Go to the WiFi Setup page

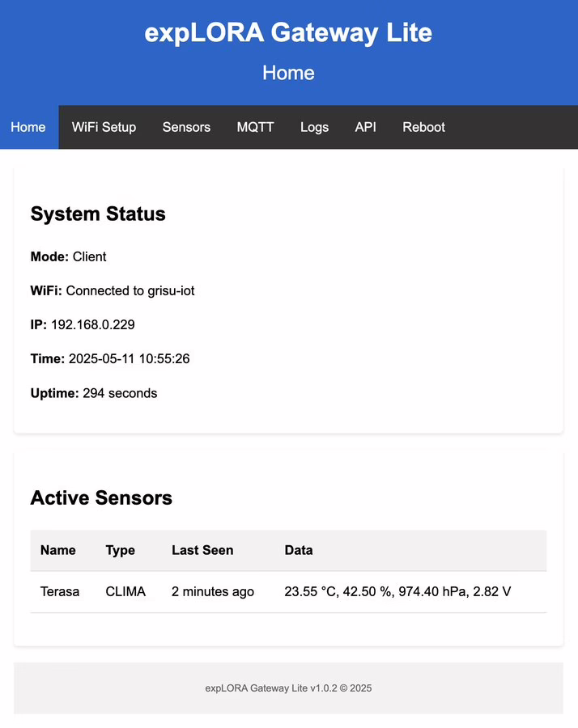tap(104, 127)
